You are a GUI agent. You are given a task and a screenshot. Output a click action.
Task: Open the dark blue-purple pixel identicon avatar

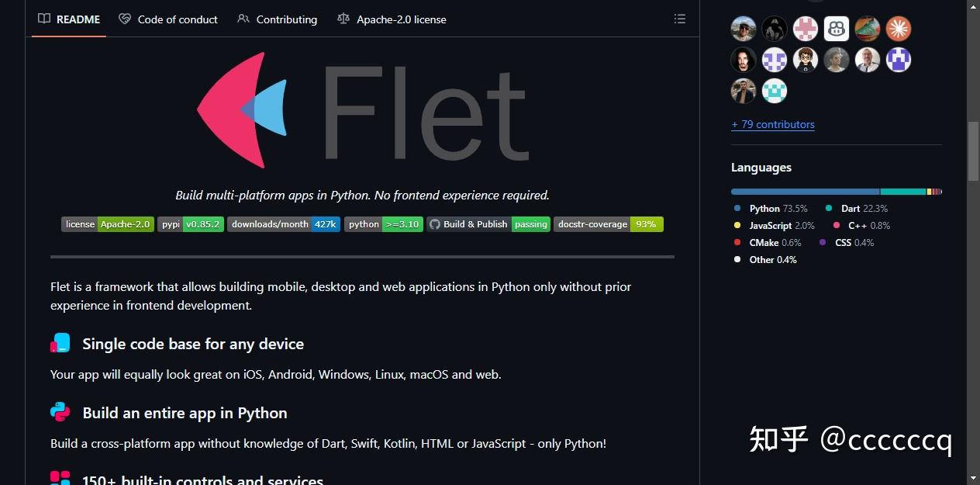(899, 60)
